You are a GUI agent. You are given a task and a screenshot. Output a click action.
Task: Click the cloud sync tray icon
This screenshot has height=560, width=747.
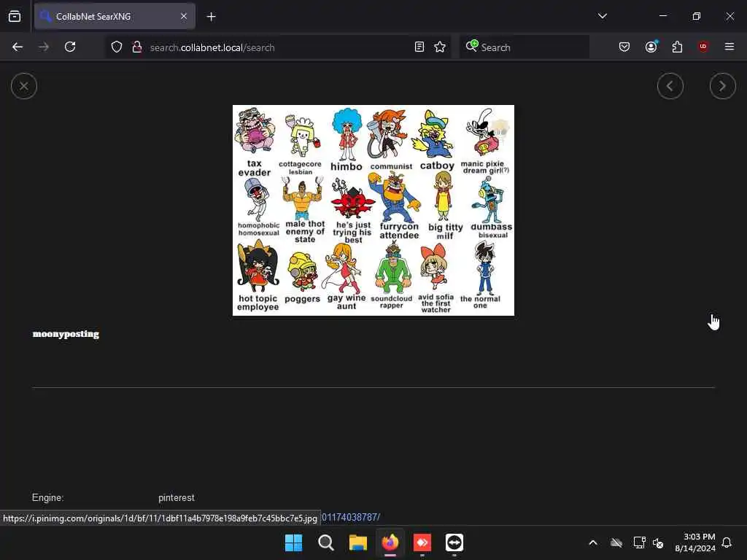tap(616, 542)
